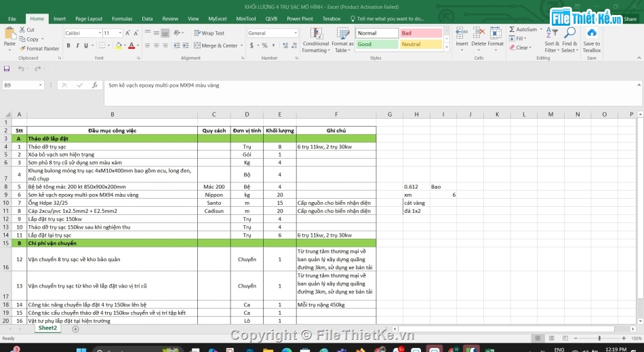644x352 pixels.
Task: Apply the Bad cell style
Action: pyautogui.click(x=421, y=33)
